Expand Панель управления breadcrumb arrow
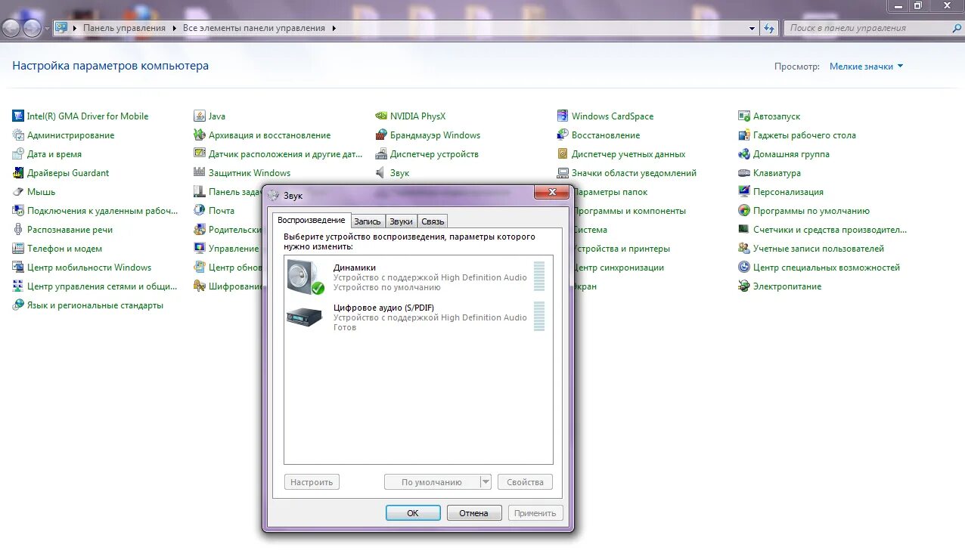The height and width of the screenshot is (560, 965). pyautogui.click(x=174, y=28)
